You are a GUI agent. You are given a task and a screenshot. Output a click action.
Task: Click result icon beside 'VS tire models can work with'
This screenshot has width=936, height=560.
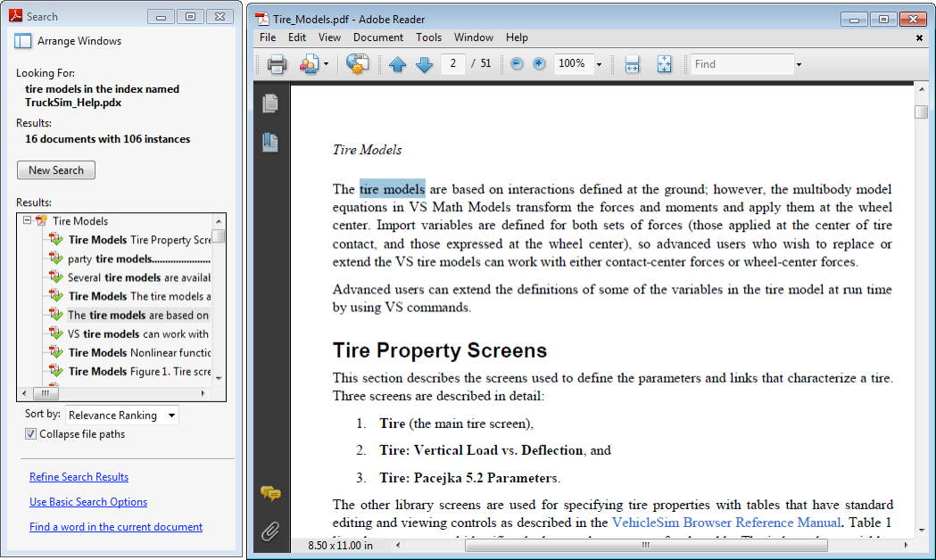pos(56,334)
